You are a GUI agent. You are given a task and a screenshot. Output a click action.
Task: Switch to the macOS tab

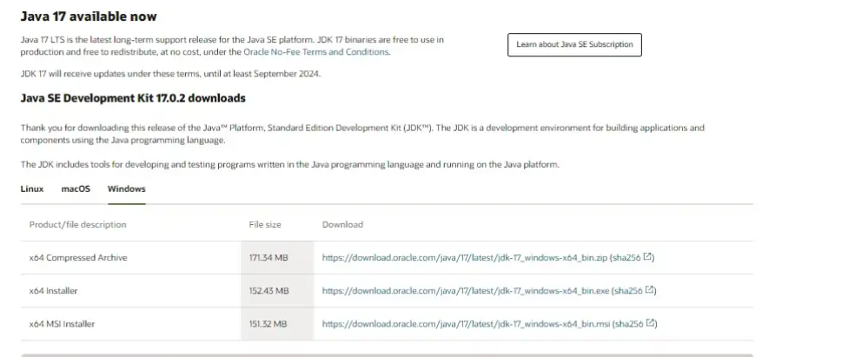76,188
